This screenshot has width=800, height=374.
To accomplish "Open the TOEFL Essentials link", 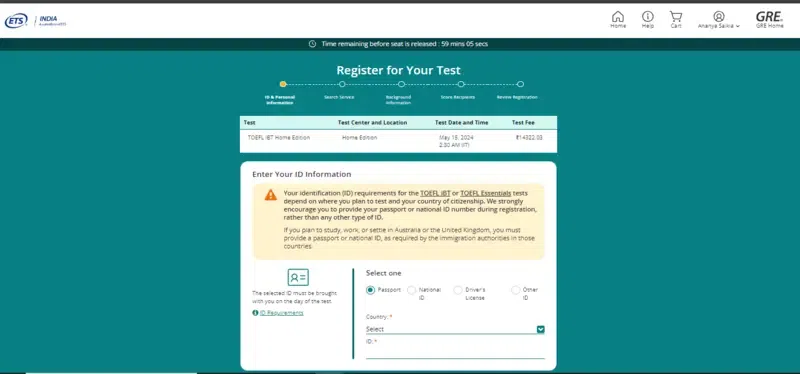I will (x=486, y=193).
